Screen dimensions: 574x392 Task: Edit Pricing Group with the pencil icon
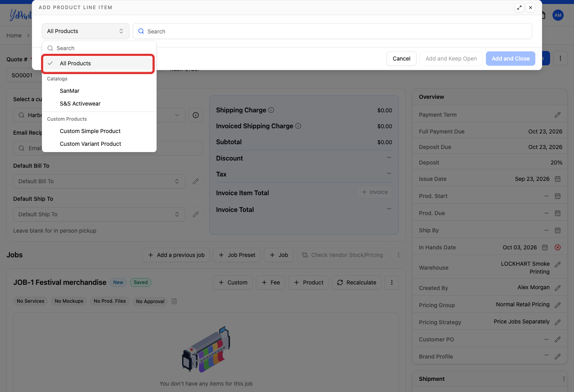coord(558,305)
